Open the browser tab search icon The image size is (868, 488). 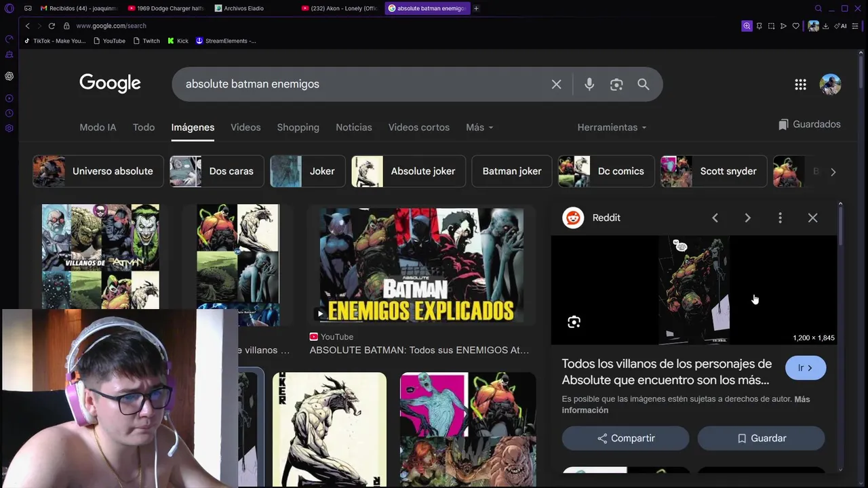pyautogui.click(x=818, y=8)
